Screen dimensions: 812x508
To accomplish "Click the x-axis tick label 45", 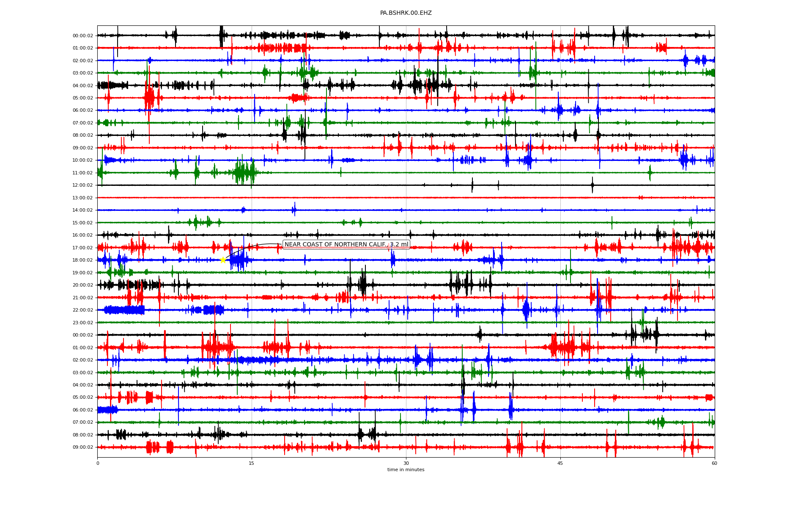I will click(x=560, y=463).
